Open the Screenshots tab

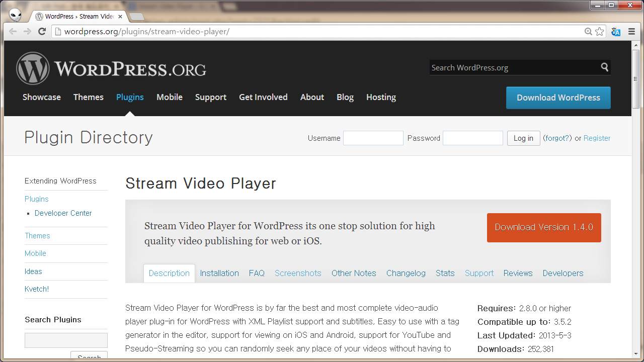click(298, 273)
